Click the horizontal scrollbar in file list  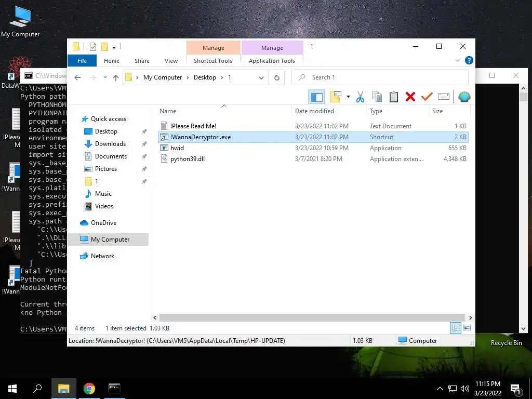point(312,317)
